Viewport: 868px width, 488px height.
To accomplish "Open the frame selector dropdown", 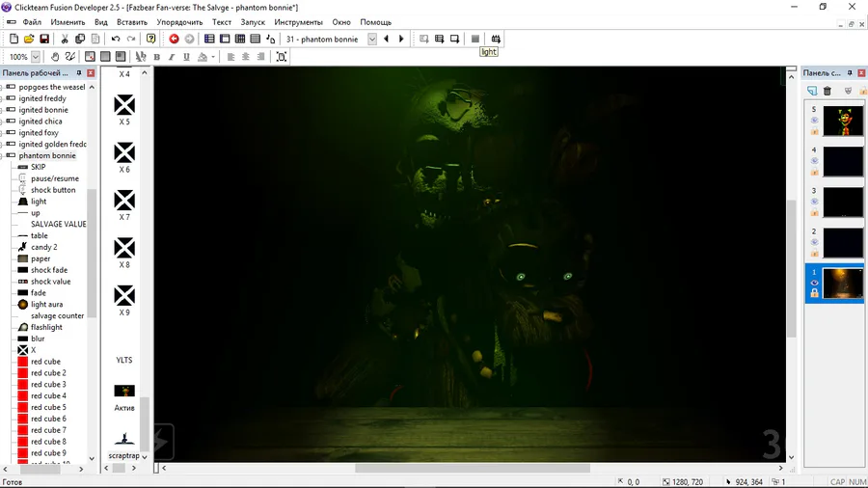I will (372, 39).
